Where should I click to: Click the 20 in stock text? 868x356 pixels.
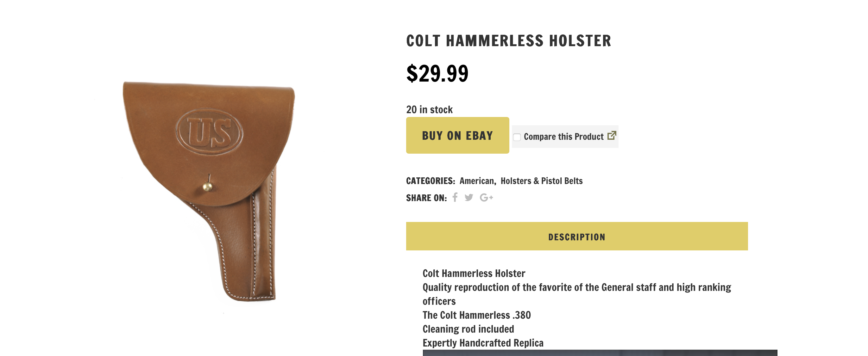pos(429,110)
